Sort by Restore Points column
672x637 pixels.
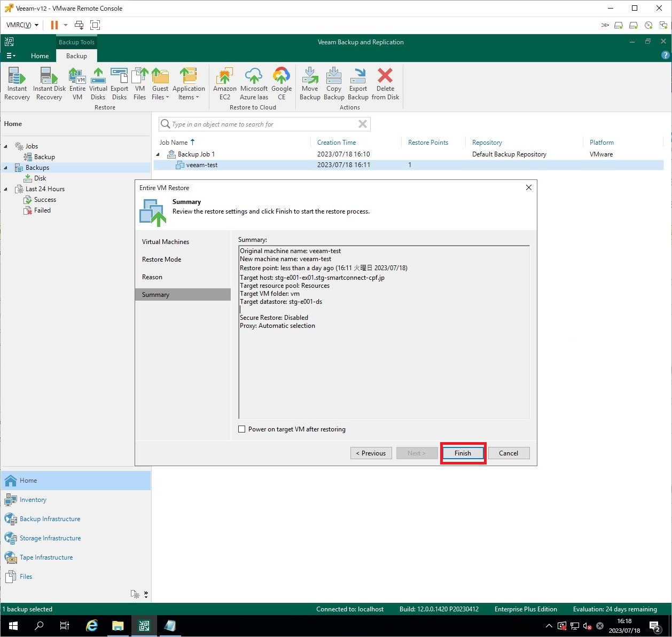[x=428, y=143]
